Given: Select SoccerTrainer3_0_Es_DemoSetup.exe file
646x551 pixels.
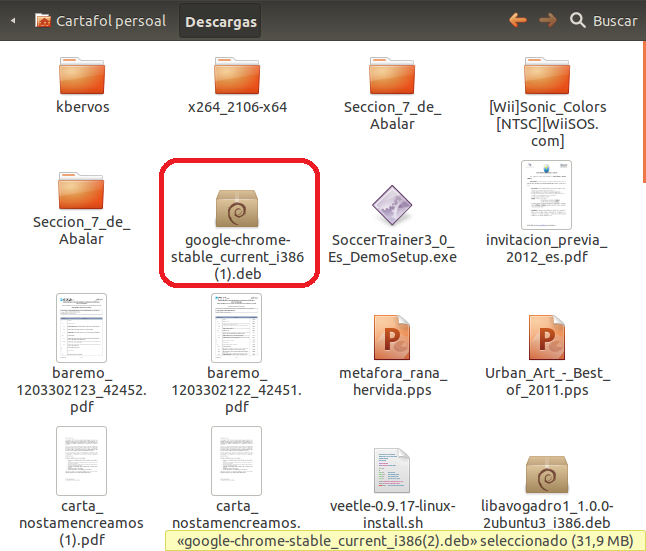Looking at the screenshot, I should (392, 208).
